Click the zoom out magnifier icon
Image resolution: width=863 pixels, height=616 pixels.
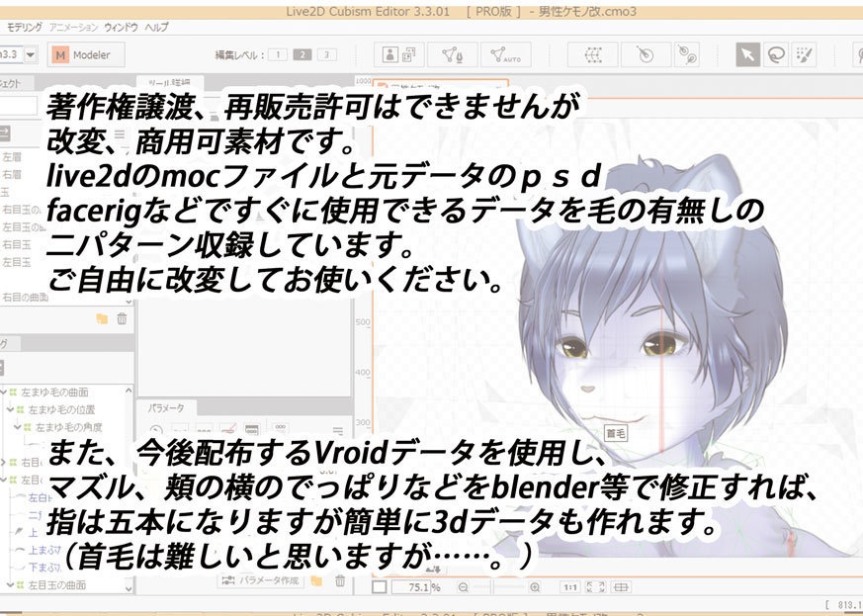coord(464,587)
